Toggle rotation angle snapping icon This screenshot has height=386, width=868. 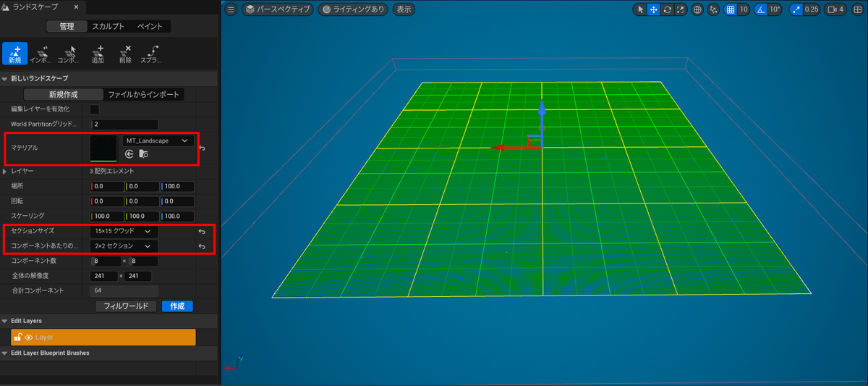click(761, 10)
